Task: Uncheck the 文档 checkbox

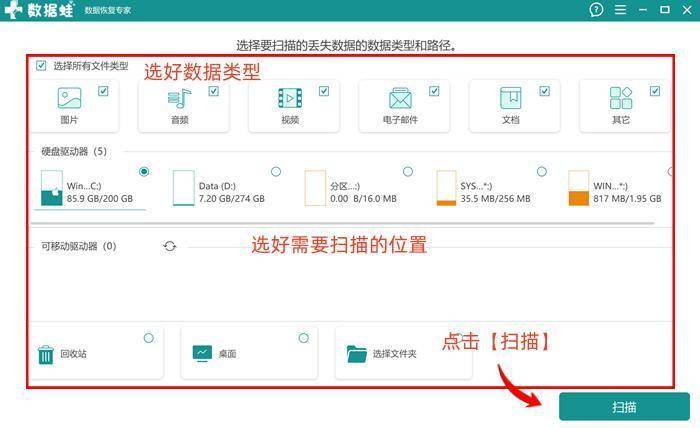Action: tap(545, 91)
